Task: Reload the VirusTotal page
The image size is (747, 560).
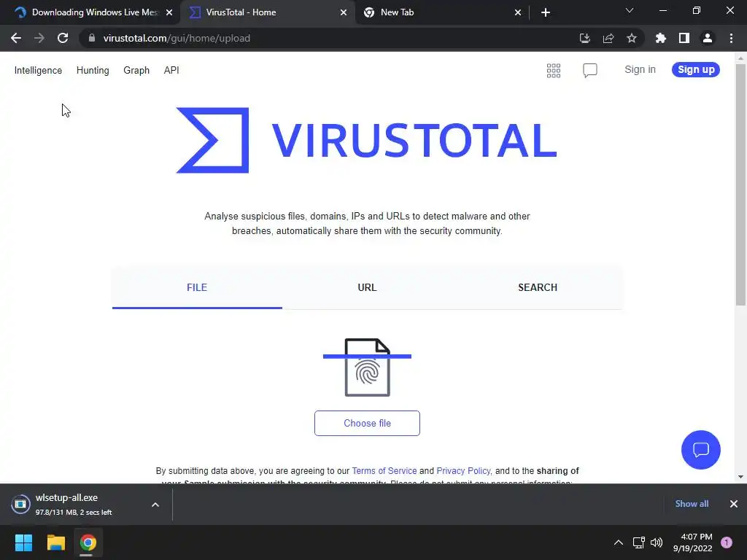Action: [63, 38]
